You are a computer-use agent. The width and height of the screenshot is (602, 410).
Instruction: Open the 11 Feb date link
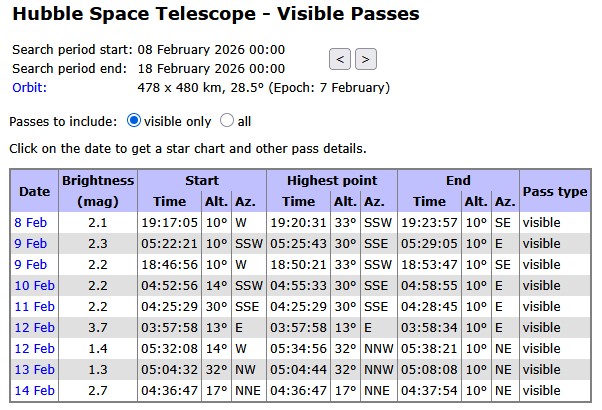point(33,306)
